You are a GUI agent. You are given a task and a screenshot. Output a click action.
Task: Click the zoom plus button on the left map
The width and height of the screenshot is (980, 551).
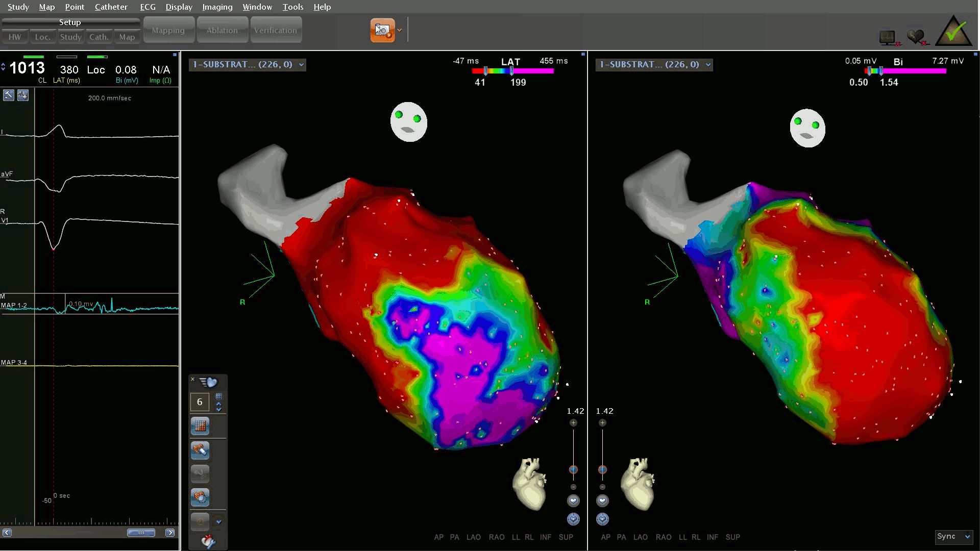573,422
